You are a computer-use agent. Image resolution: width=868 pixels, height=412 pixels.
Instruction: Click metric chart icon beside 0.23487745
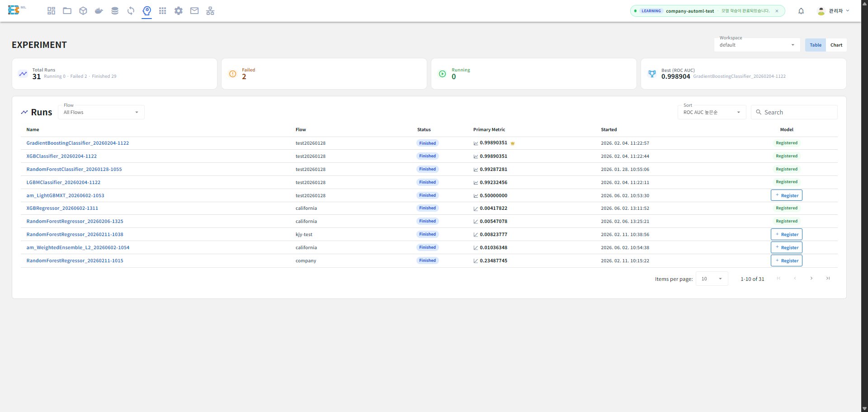(476, 261)
